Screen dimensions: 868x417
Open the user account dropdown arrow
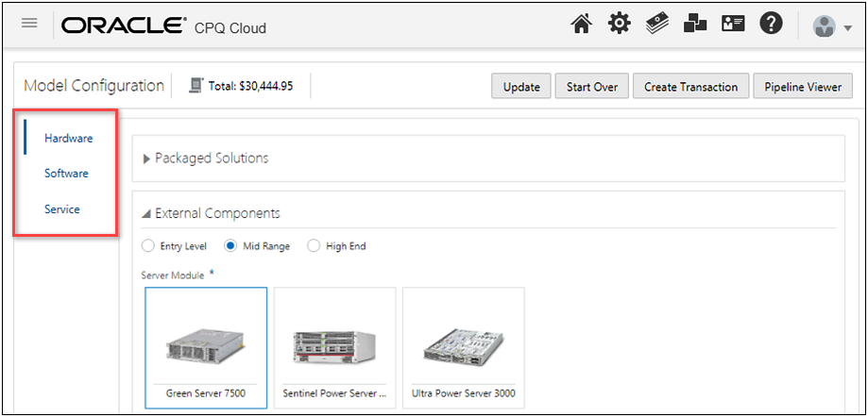[848, 28]
